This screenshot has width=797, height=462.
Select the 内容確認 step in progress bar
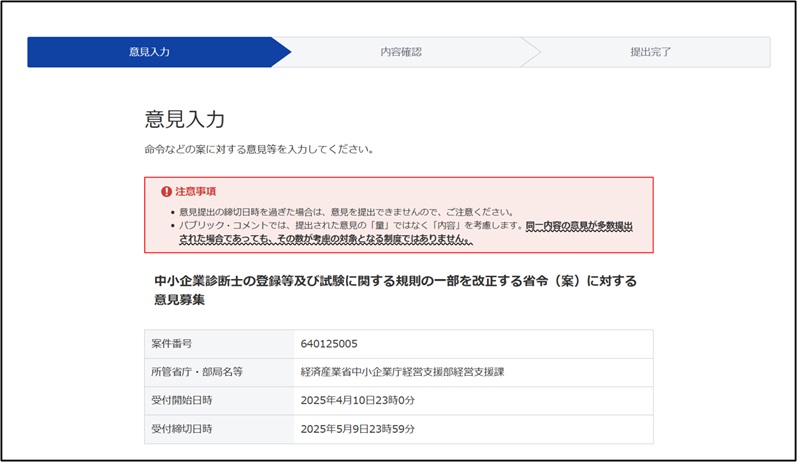[x=401, y=52]
